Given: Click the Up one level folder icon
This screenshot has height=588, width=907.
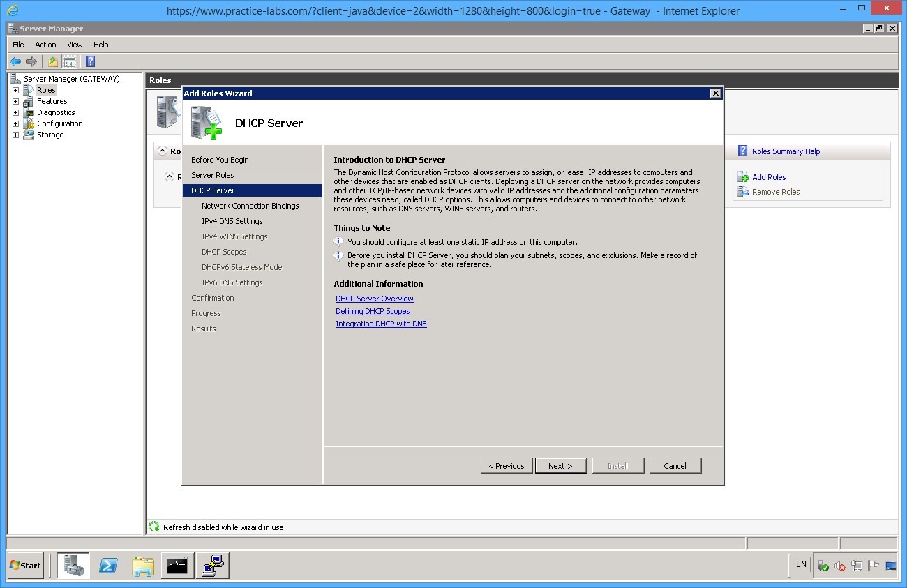Looking at the screenshot, I should (53, 61).
